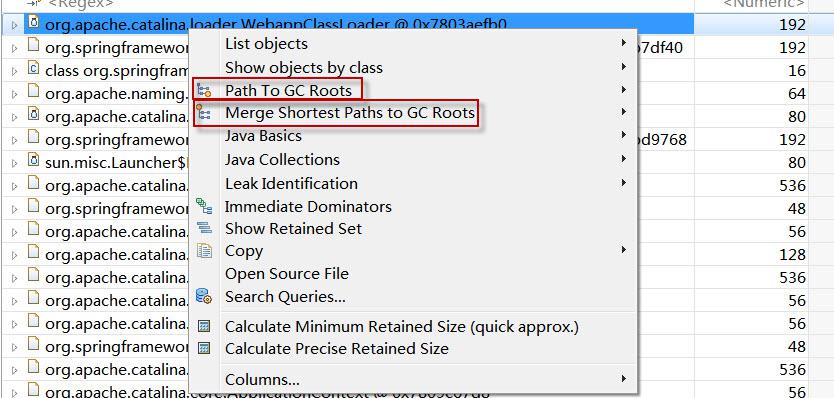Expand the class org.springframework tree row
Viewport: 834px width, 398px height.
point(14,71)
